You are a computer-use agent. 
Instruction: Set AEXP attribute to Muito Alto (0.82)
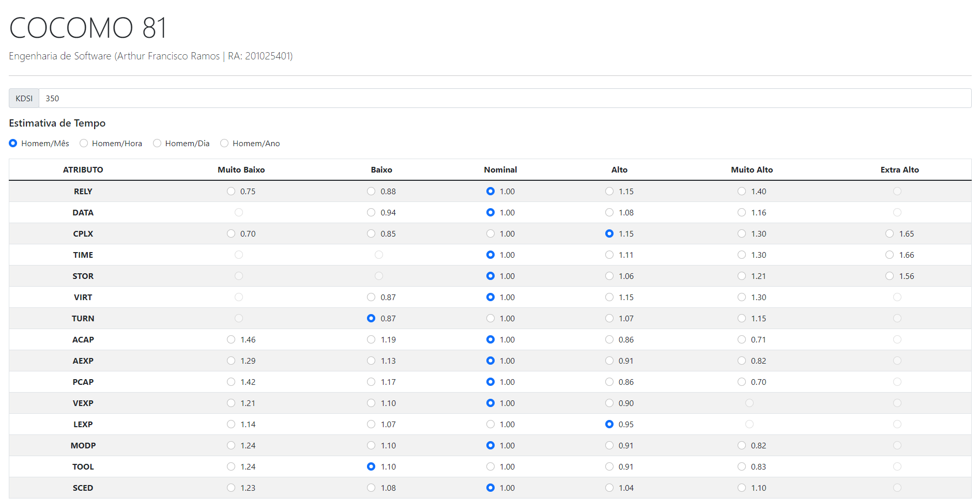(741, 361)
